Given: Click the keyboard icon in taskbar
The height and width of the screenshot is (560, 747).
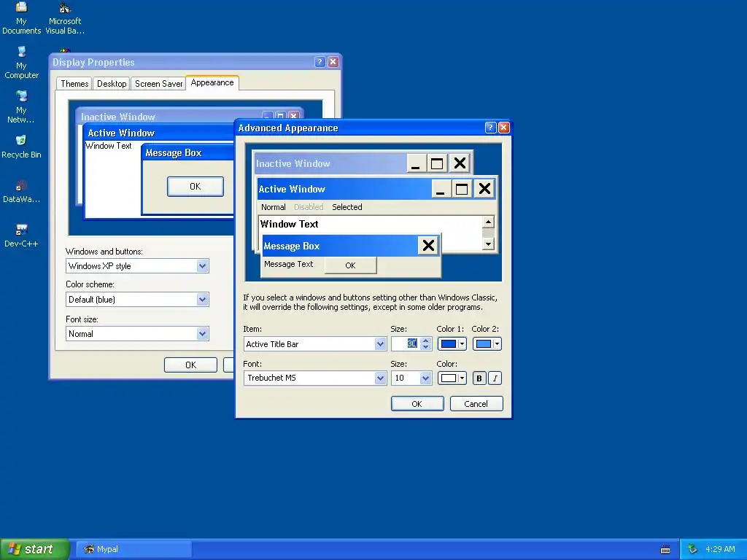Looking at the screenshot, I should [665, 550].
